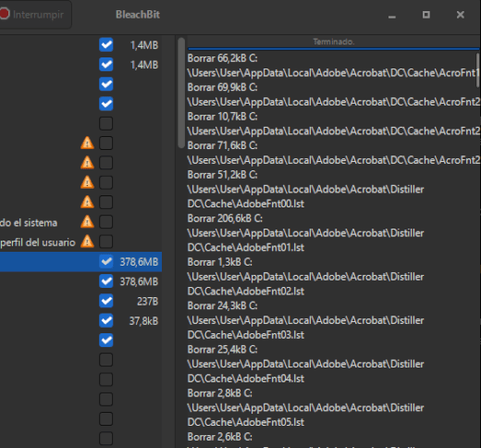Image resolution: width=481 pixels, height=448 pixels.
Task: Toggle the checkbox in the highlighted 378,6MB row
Action: point(106,262)
